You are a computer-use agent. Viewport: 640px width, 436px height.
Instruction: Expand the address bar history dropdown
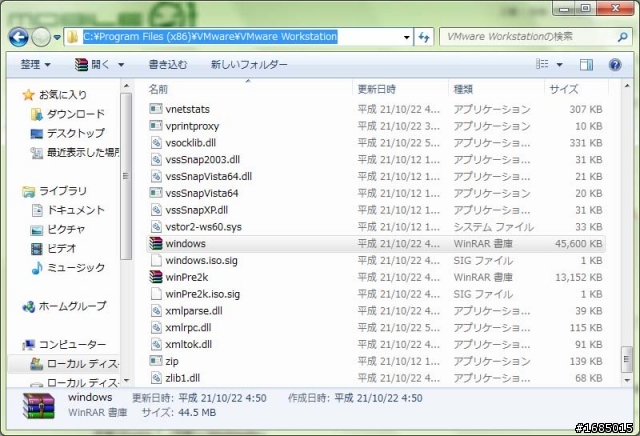[x=407, y=37]
